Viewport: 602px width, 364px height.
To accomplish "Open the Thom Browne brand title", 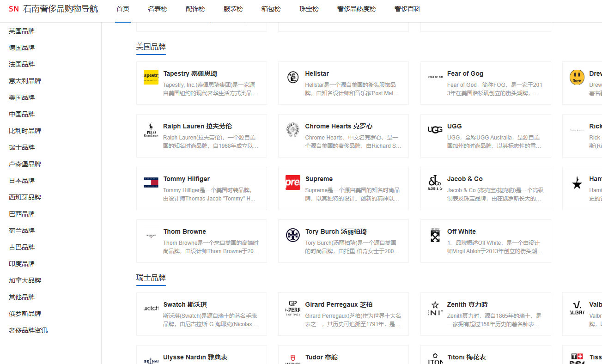I will pos(184,231).
